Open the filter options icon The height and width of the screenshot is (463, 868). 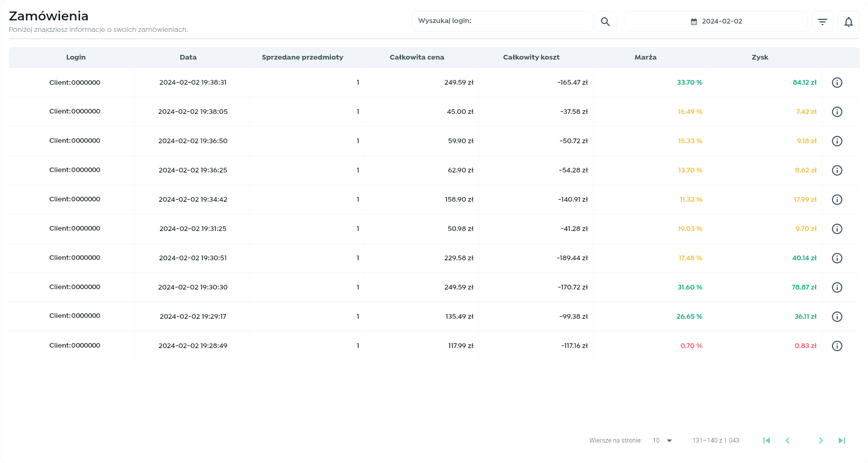click(x=822, y=21)
